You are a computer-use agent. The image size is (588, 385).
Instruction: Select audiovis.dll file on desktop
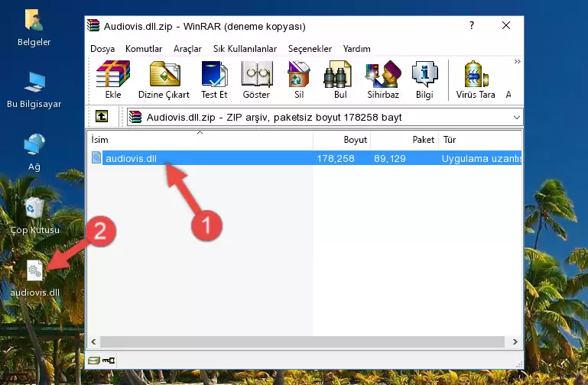coord(35,279)
